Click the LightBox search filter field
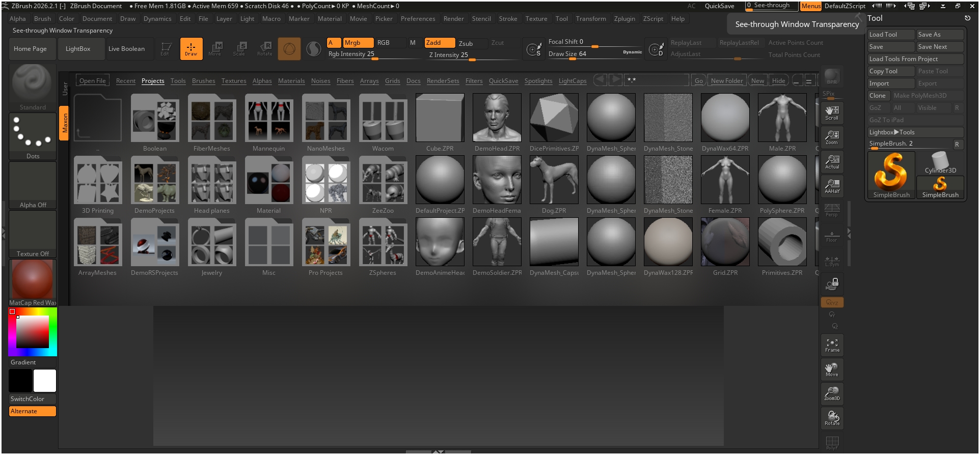This screenshot has height=455, width=980. point(657,80)
